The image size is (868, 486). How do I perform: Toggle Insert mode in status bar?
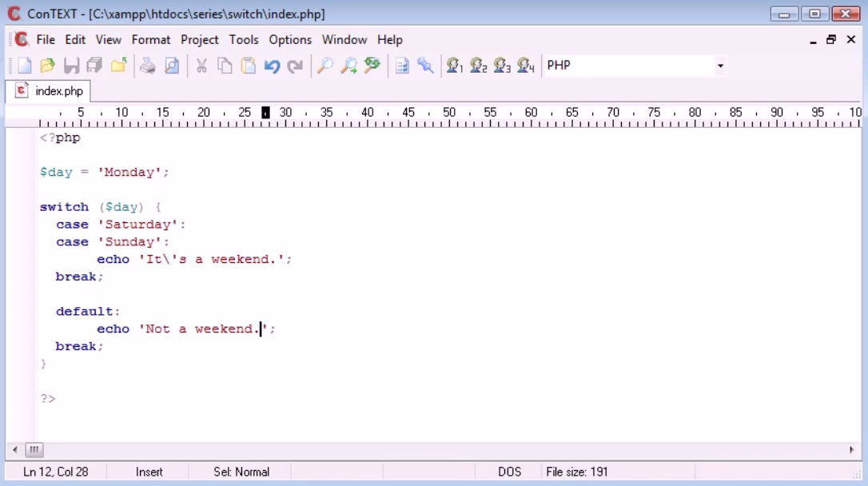pyautogui.click(x=149, y=472)
